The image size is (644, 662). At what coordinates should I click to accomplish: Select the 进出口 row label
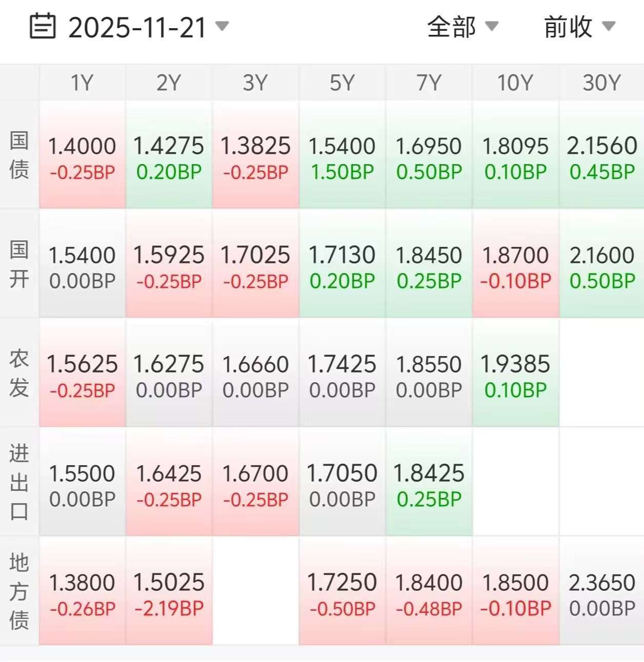pyautogui.click(x=19, y=482)
